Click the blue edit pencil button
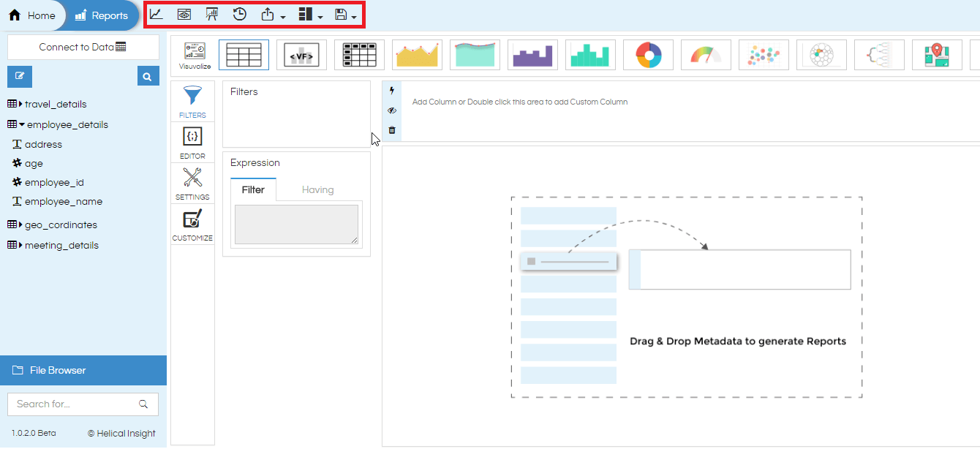Image resolution: width=980 pixels, height=449 pixels. tap(20, 76)
